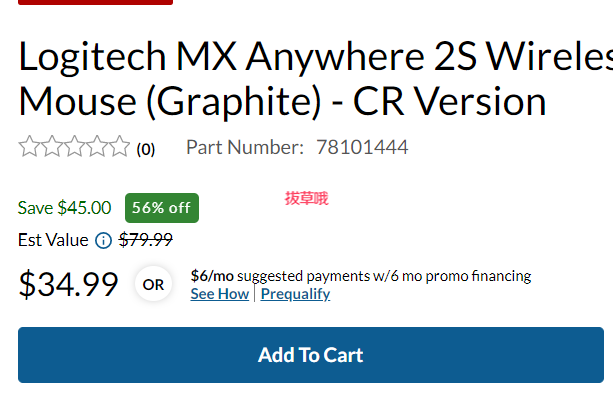Click the second rating star
Viewport: 613px width, 396px height.
pyautogui.click(x=52, y=147)
